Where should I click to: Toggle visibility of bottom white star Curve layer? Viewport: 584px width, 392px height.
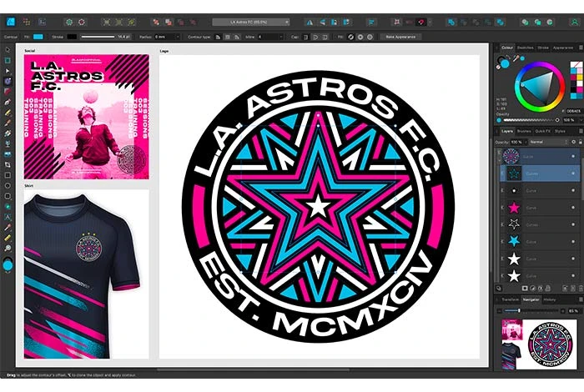point(574,275)
